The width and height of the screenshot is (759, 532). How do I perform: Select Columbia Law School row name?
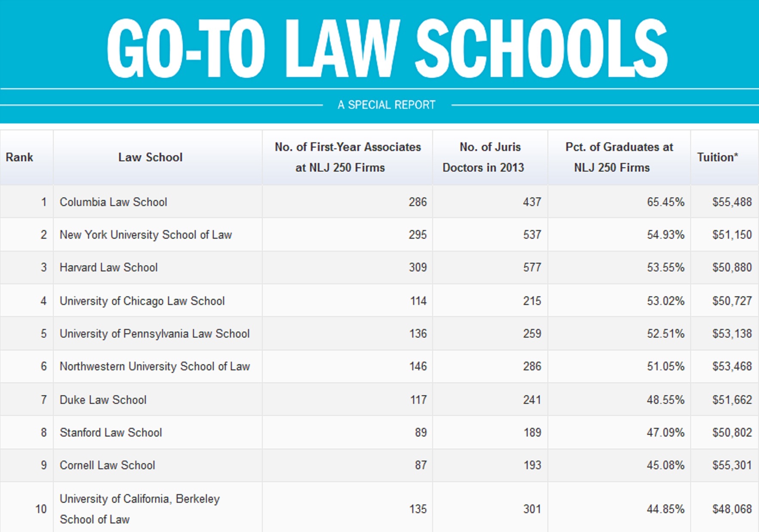coord(113,202)
